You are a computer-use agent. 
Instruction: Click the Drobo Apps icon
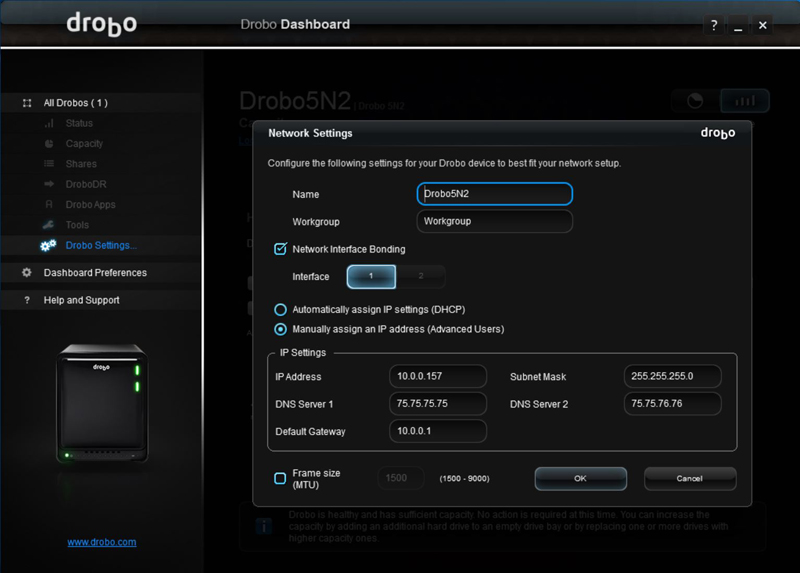49,205
